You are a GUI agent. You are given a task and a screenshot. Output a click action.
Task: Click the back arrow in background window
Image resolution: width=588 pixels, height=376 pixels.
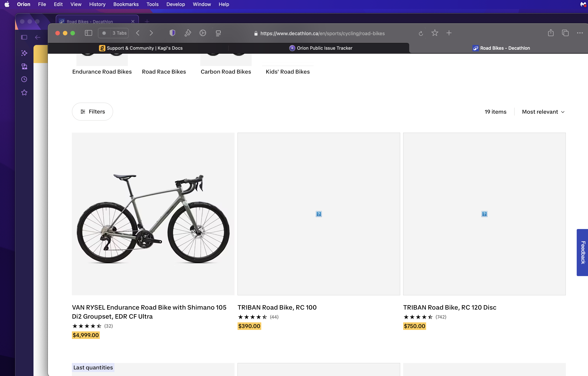(38, 37)
